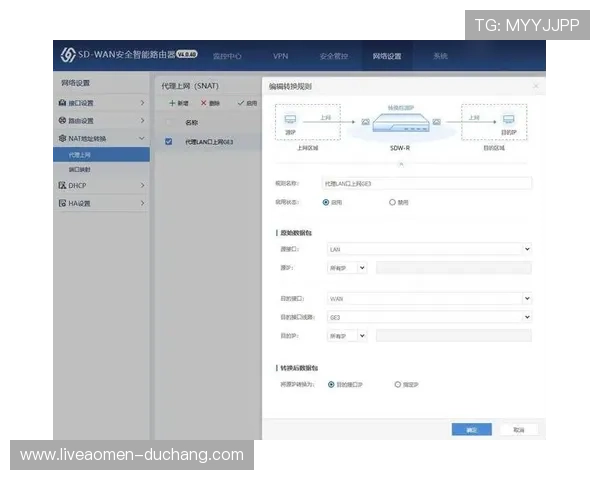The width and height of the screenshot is (600, 480).
Task: Expand the 接口设置 chevron
Action: tap(142, 103)
